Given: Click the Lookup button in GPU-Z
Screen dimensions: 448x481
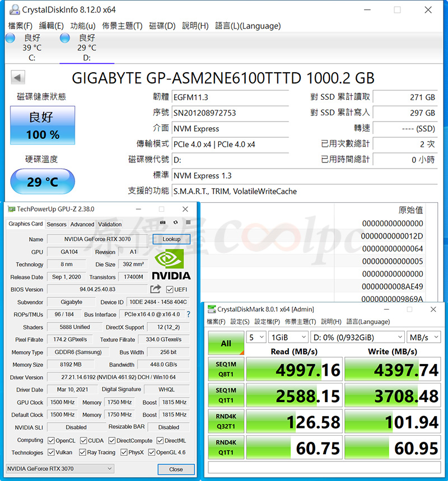Looking at the screenshot, I should (171, 239).
